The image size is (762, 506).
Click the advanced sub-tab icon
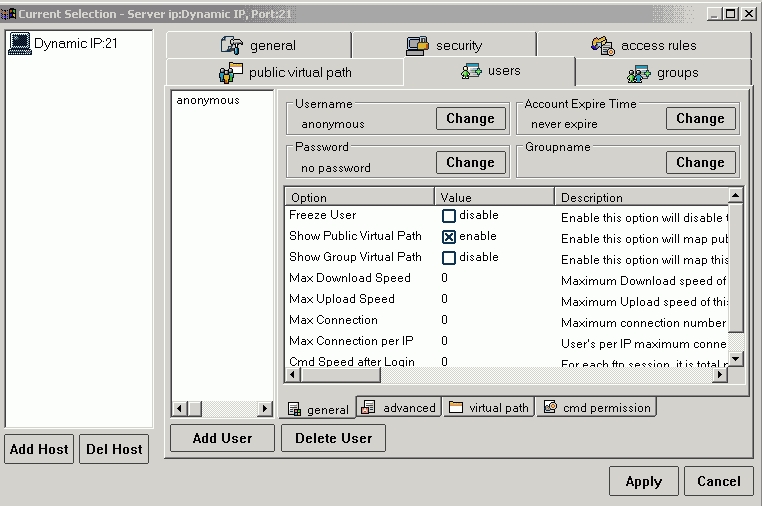[368, 407]
